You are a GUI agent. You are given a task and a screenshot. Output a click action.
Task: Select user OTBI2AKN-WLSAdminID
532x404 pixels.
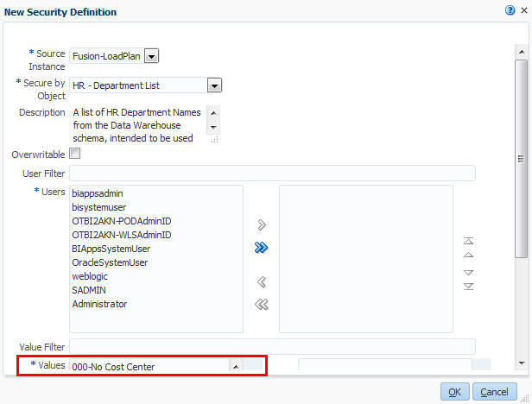(x=122, y=235)
